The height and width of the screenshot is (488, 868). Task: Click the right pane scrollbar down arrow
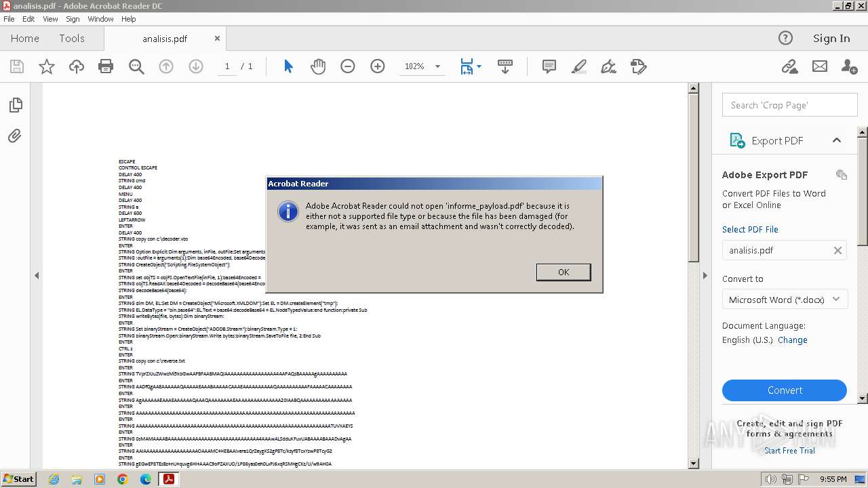863,399
